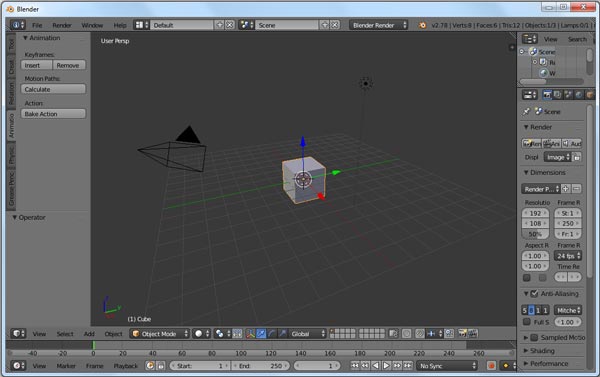Click the 50% resolution percentage slider
The image size is (600, 377).
pyautogui.click(x=535, y=234)
